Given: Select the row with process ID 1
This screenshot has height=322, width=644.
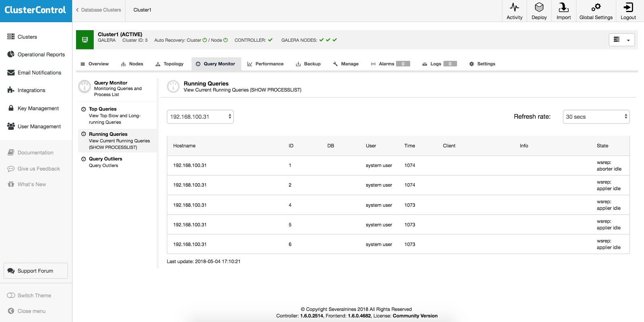Looking at the screenshot, I should 398,166.
